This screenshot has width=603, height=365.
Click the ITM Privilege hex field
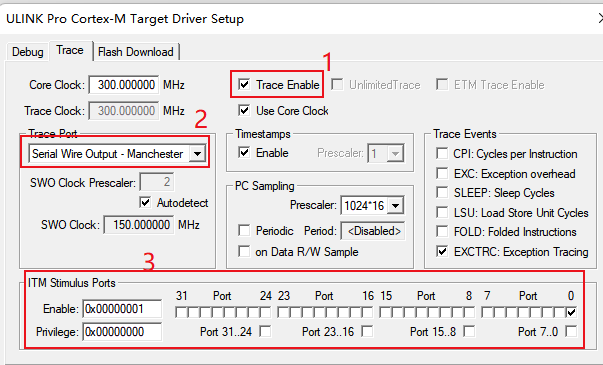coord(122,332)
